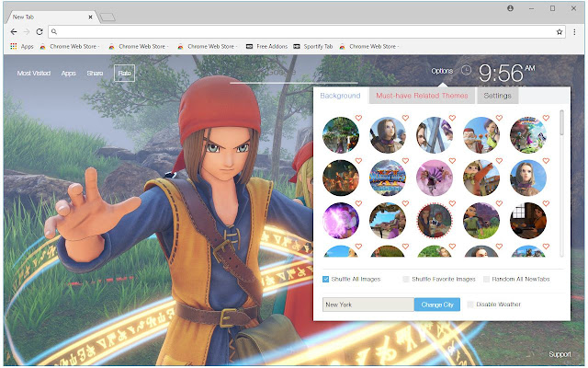Image resolution: width=588 pixels, height=368 pixels.
Task: Favorite the pointing character image heart
Action: 499,161
